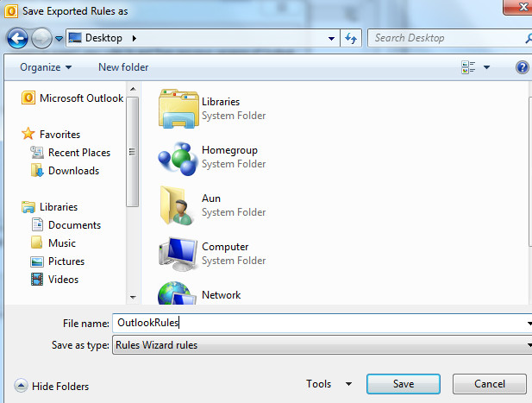The image size is (532, 403).
Task: Click the Recent Places icon
Action: (x=37, y=152)
